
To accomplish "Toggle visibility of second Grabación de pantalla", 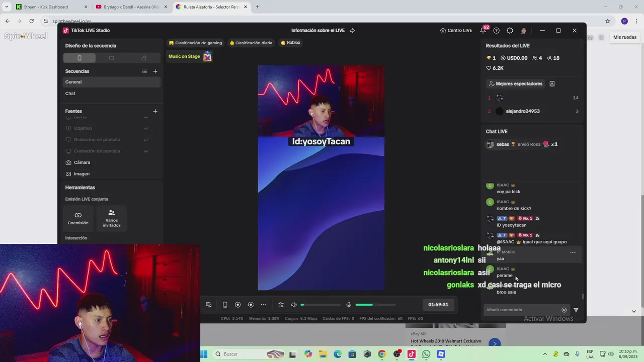I will pyautogui.click(x=145, y=151).
